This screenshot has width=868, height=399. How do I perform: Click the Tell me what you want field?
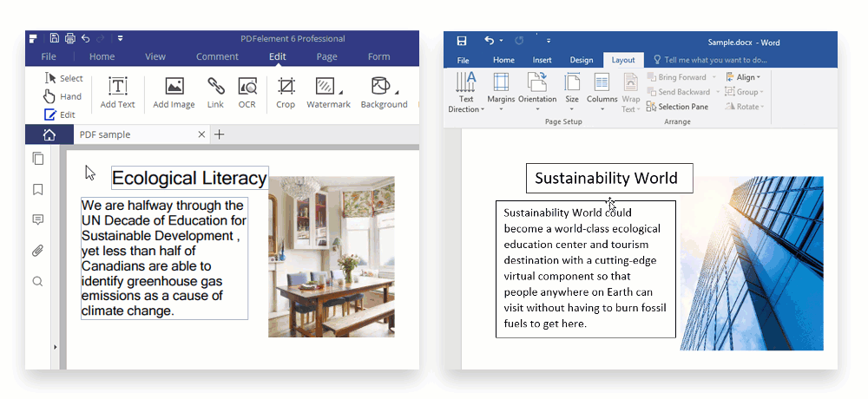[x=715, y=60]
